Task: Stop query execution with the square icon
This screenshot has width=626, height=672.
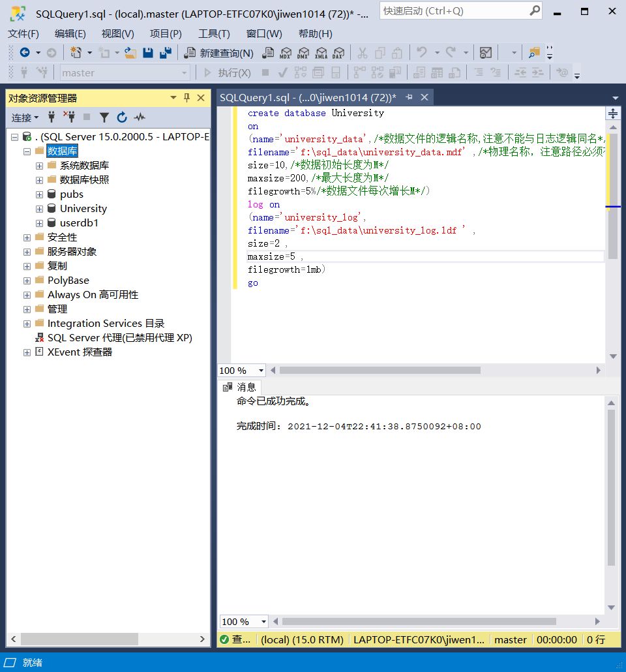Action: pos(265,72)
